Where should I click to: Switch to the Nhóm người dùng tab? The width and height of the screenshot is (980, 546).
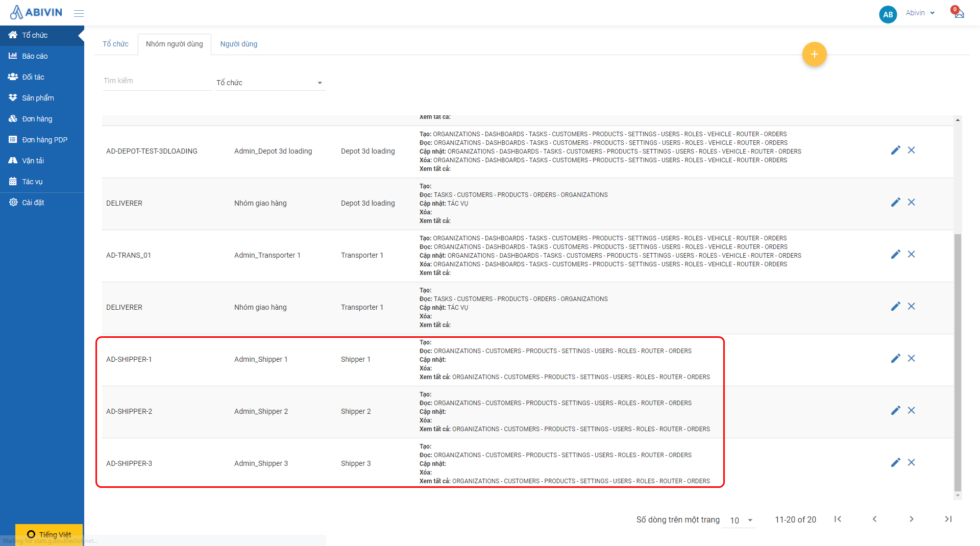pyautogui.click(x=174, y=44)
